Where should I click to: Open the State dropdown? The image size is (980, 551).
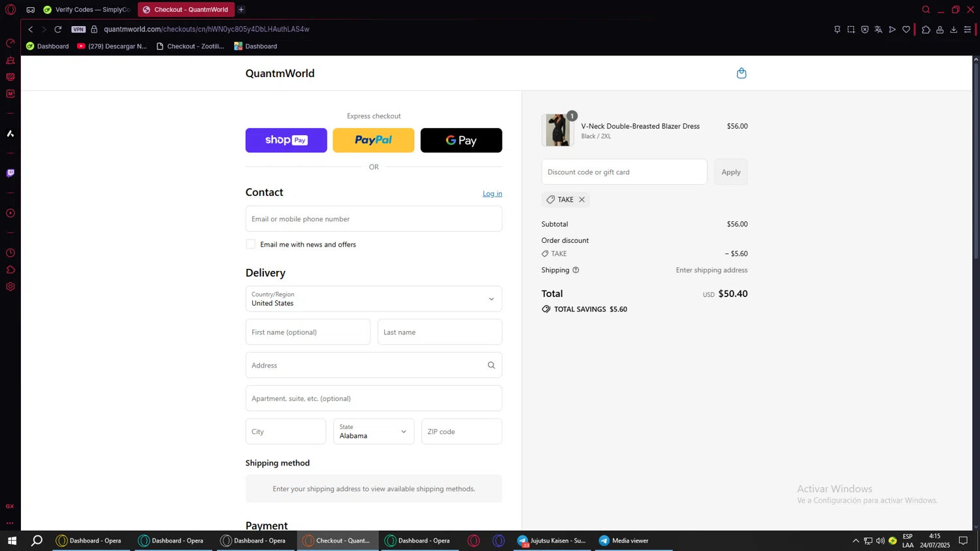[374, 432]
